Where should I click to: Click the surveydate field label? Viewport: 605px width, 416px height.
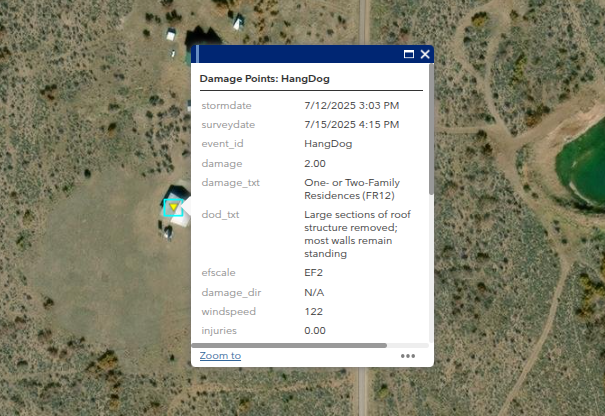(228, 125)
